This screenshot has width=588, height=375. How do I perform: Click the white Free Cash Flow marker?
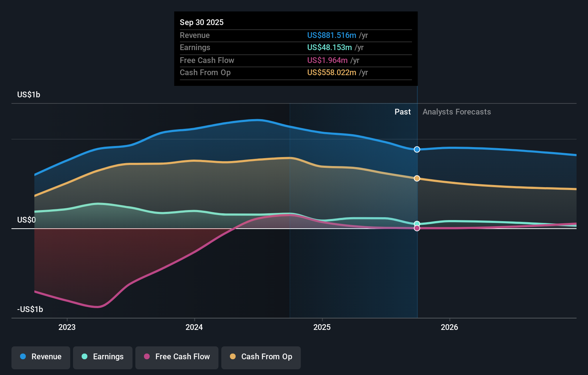pyautogui.click(x=416, y=228)
